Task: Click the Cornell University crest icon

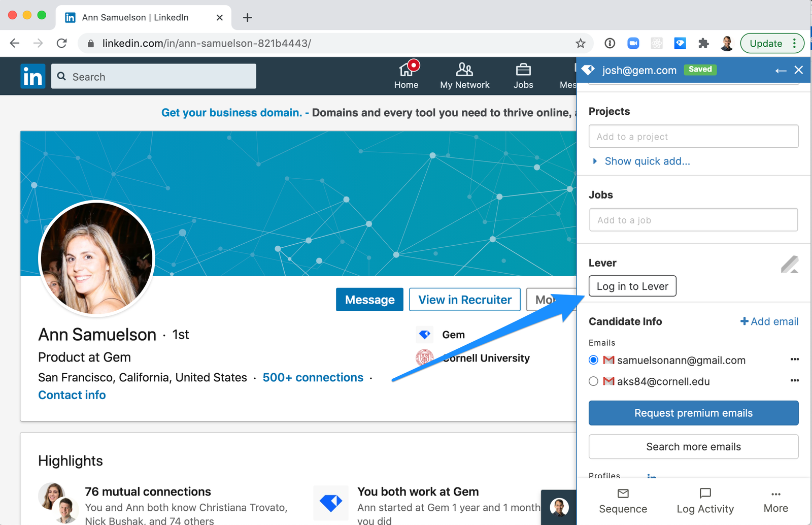Action: (x=425, y=358)
